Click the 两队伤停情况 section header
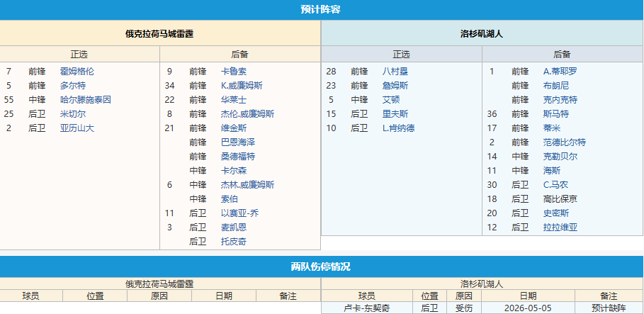Image resolution: width=644 pixels, height=314 pixels. point(320,267)
